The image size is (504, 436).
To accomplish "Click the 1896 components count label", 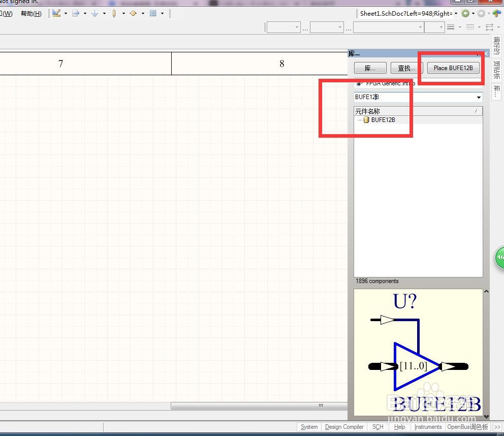I will coord(377,281).
